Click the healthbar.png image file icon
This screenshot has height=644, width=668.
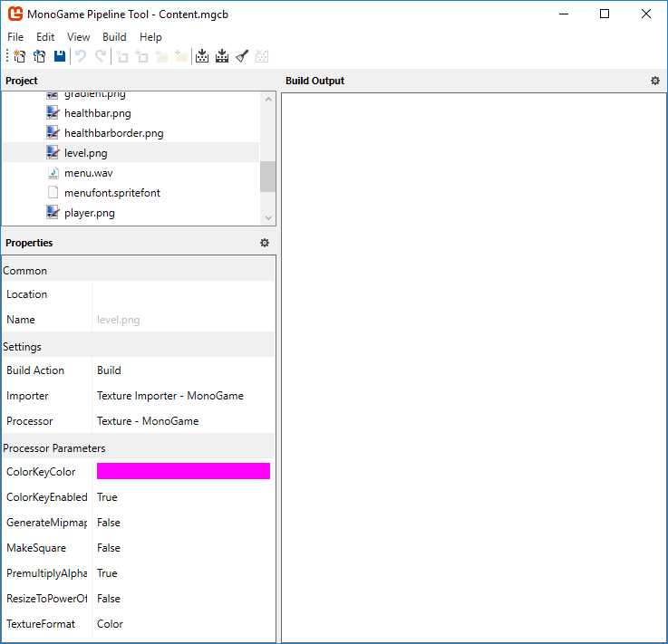(53, 113)
